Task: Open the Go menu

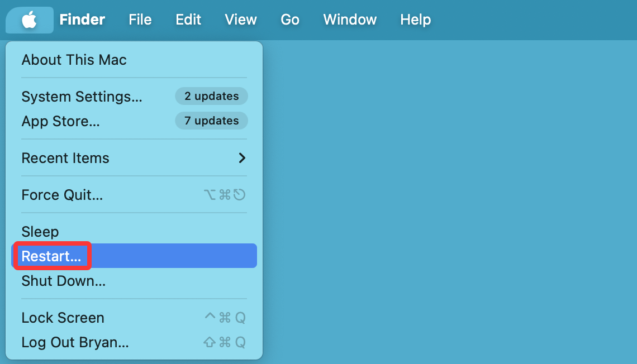Action: pos(290,20)
